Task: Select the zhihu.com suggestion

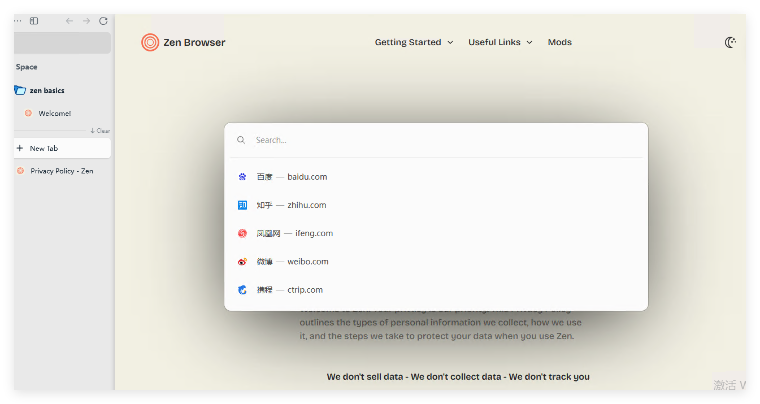Action: (436, 205)
